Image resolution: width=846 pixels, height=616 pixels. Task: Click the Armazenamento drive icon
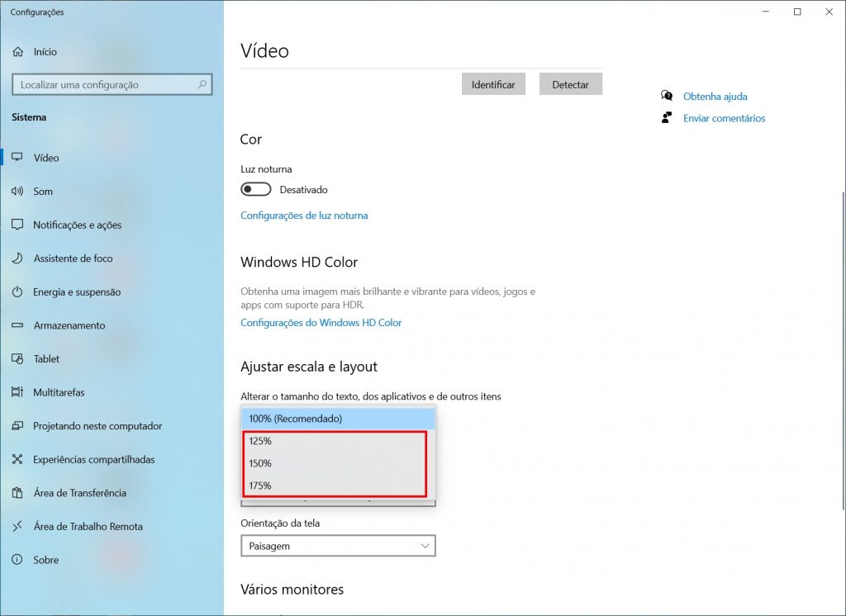coord(17,325)
